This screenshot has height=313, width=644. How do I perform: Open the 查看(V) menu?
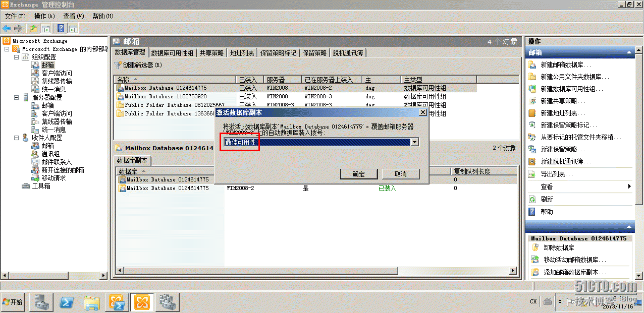pyautogui.click(x=74, y=16)
